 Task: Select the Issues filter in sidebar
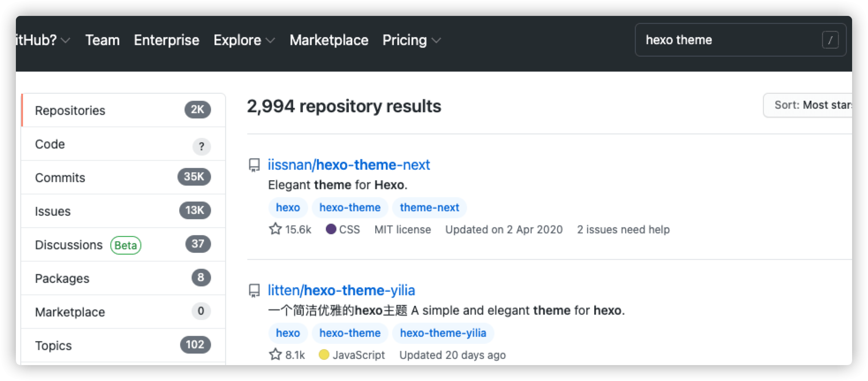(53, 211)
